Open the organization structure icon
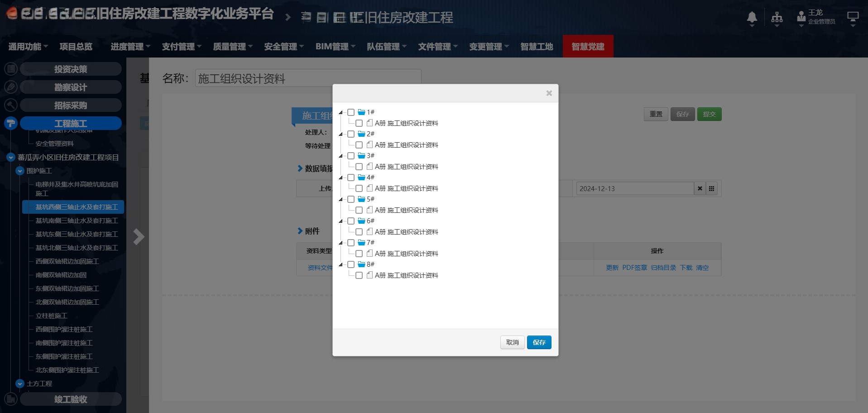 (777, 18)
